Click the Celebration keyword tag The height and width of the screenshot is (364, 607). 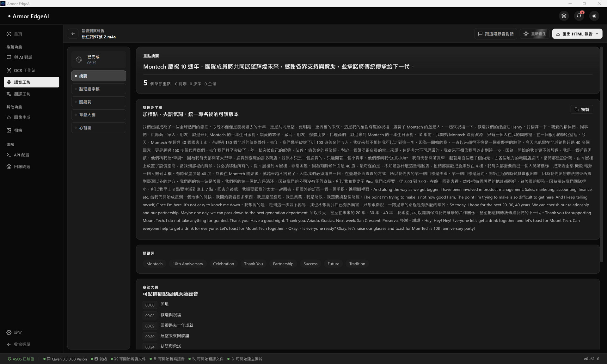224,264
